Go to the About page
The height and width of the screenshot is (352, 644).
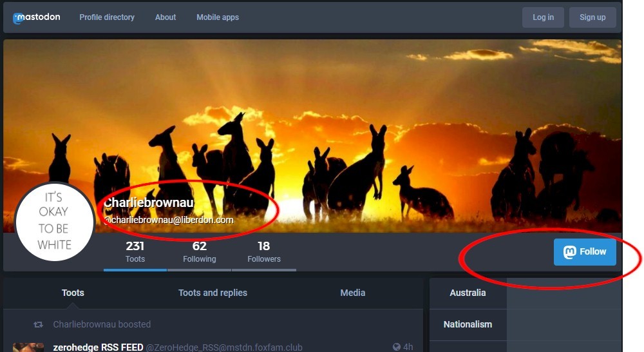point(166,17)
